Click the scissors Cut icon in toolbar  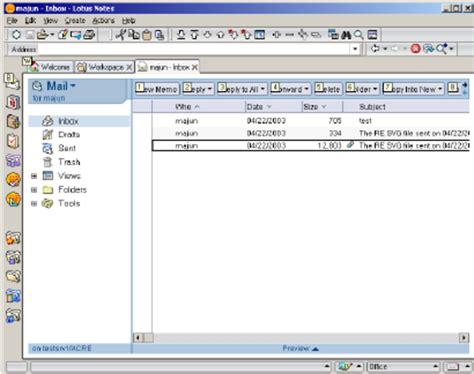click(121, 34)
